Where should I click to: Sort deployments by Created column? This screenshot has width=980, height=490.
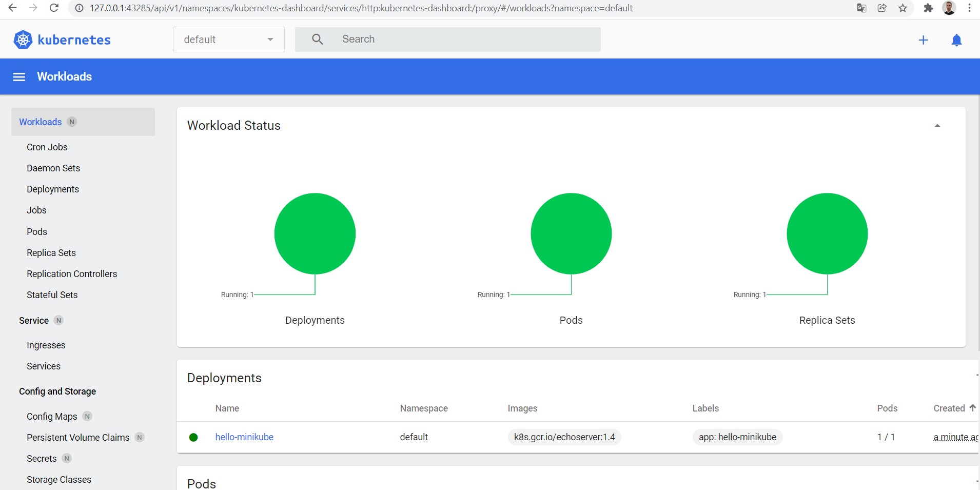tap(949, 408)
